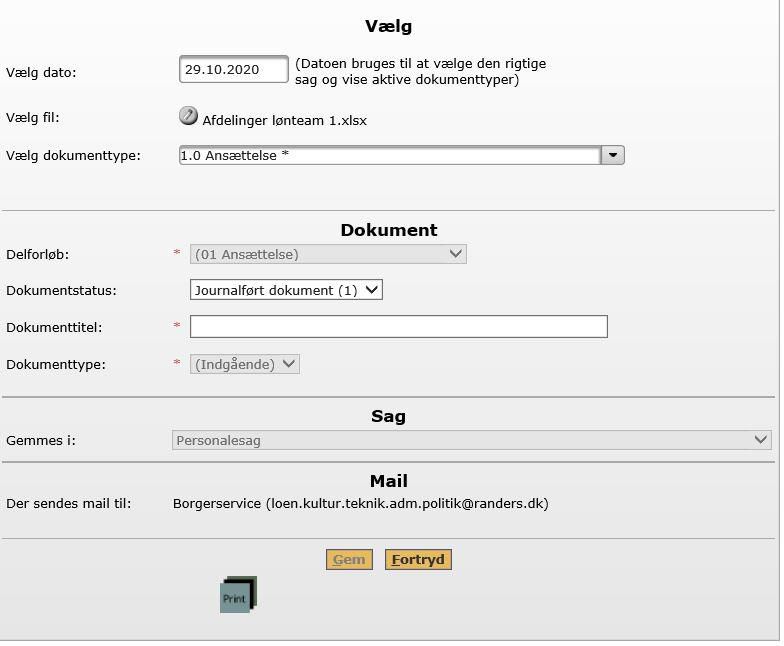
Task: Click the Fortryd button
Action: click(418, 560)
